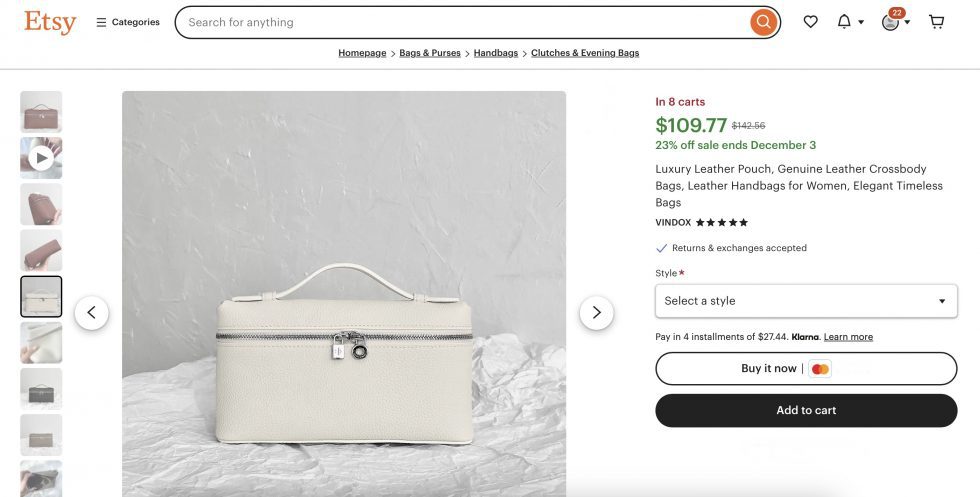This screenshot has width=980, height=497.
Task: Visit the VINDOX shop link
Action: 673,223
